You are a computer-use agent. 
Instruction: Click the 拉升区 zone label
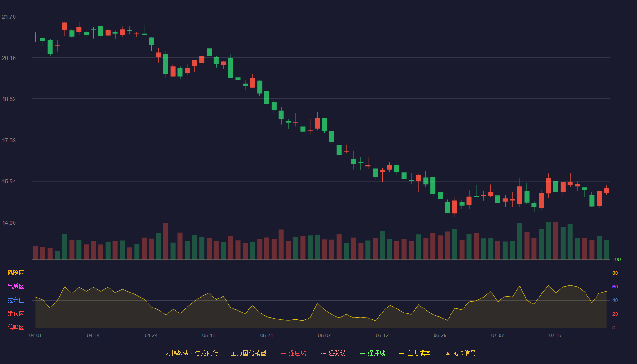pyautogui.click(x=15, y=300)
